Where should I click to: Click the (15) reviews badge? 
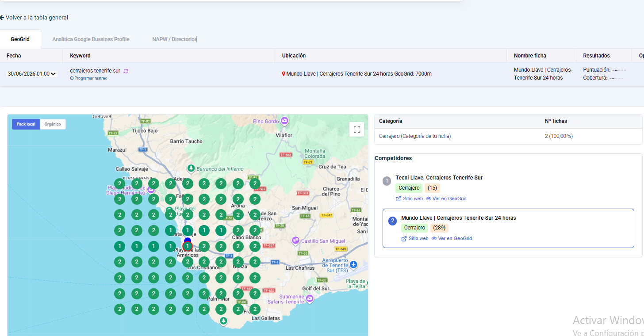[x=433, y=188]
